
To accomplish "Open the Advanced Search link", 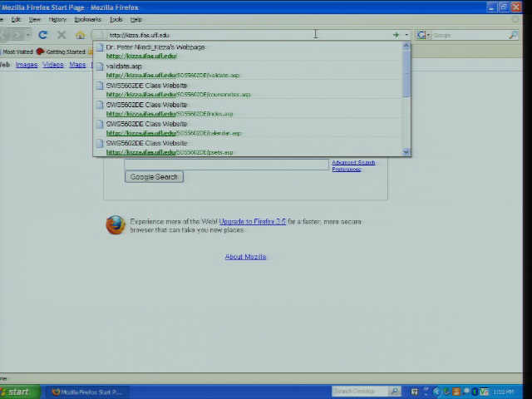I will [x=353, y=163].
